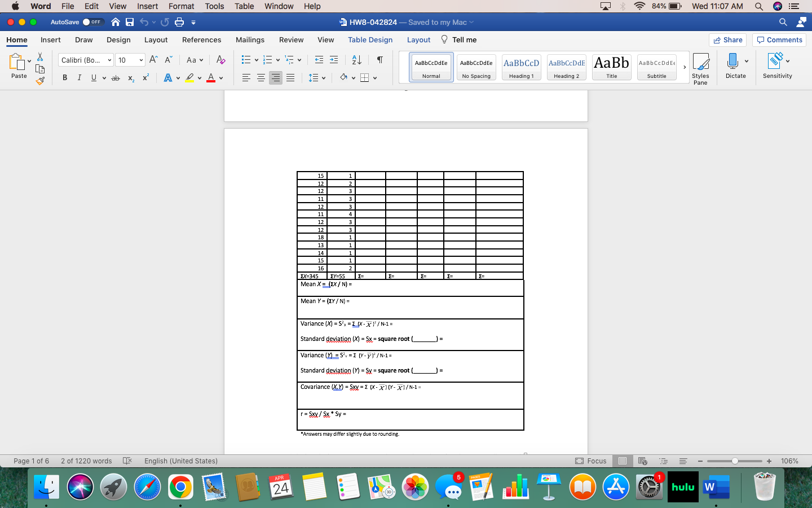This screenshot has width=812, height=508.
Task: Select the superscript toggle
Action: (x=145, y=77)
